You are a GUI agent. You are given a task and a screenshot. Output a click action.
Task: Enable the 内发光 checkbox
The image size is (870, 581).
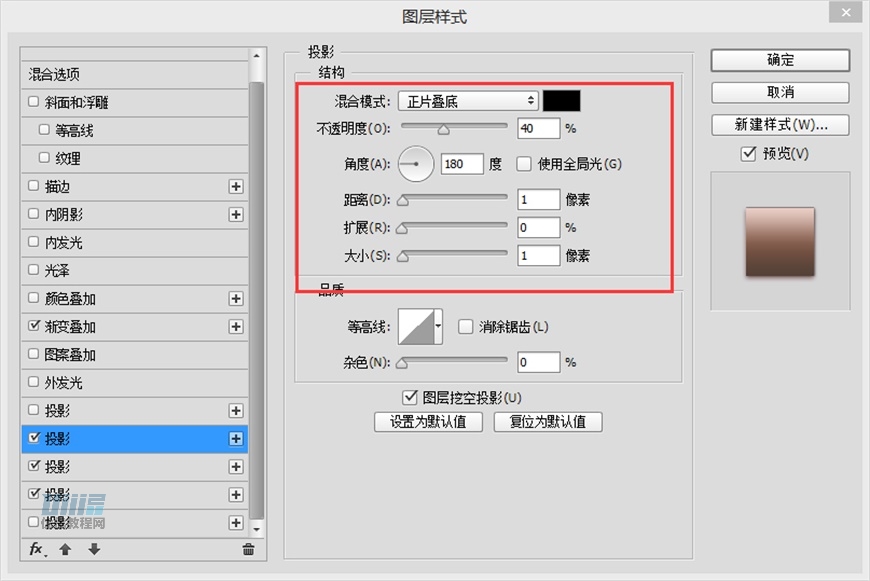click(33, 241)
